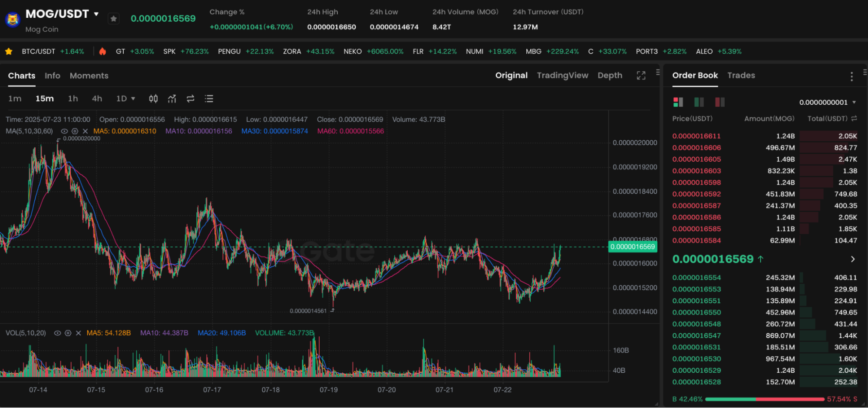868x408 pixels.
Task: Switch to Trades tab
Action: (x=741, y=75)
